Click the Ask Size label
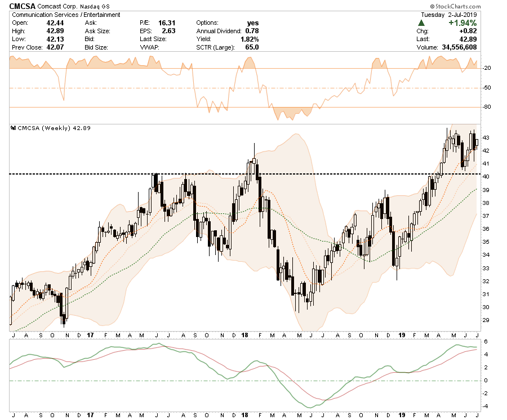Viewport: 507px width, 420px height. [97, 31]
